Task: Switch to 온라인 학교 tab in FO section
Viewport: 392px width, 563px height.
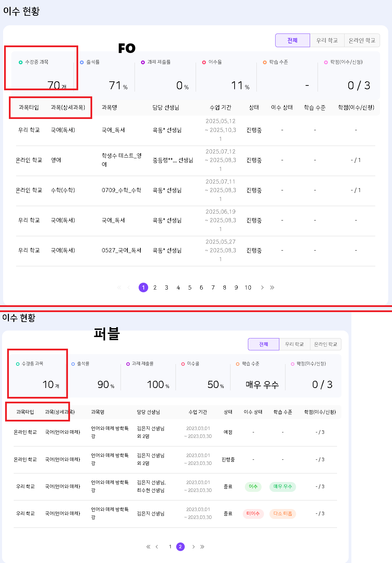Action: [x=362, y=40]
